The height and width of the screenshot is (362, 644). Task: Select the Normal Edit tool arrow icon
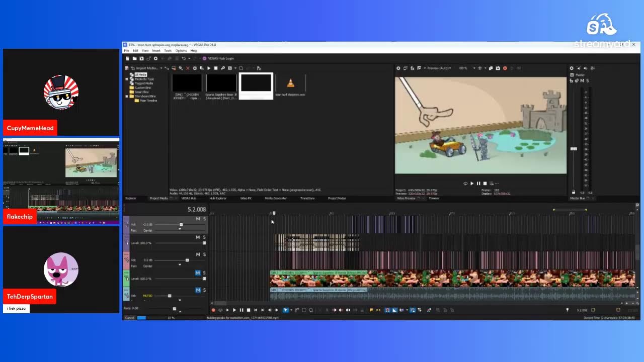point(285,310)
